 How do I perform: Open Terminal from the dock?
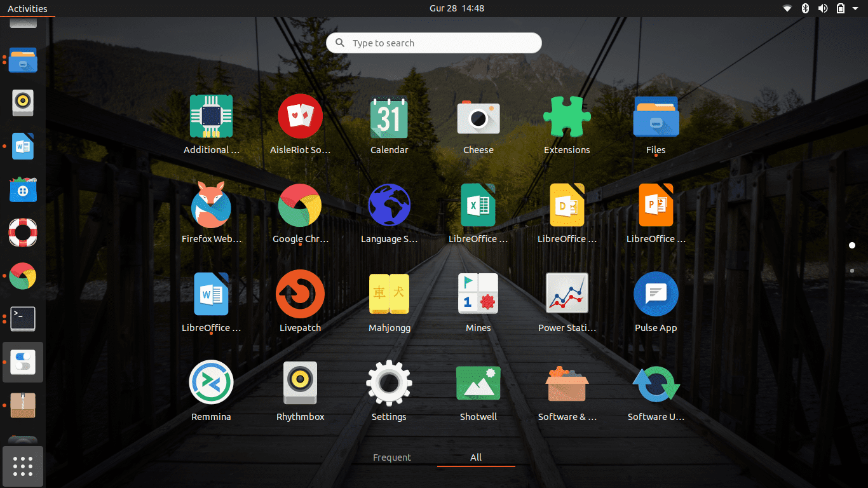point(23,319)
